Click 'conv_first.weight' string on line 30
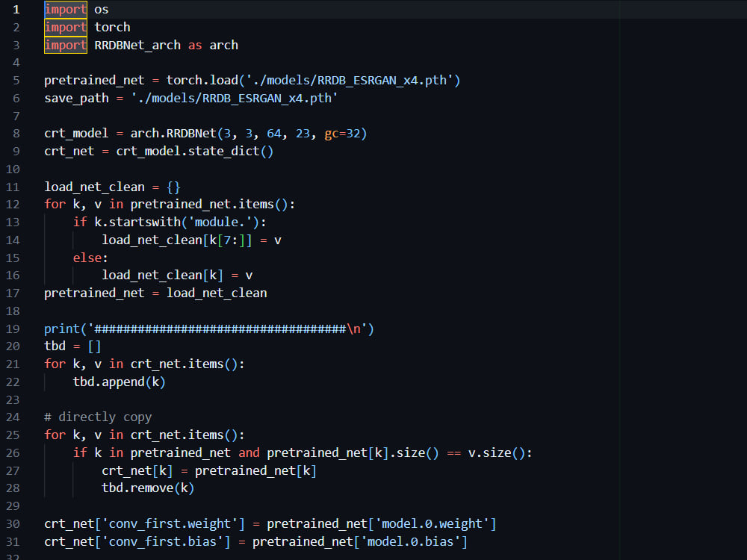The height and width of the screenshot is (560, 747). (170, 524)
